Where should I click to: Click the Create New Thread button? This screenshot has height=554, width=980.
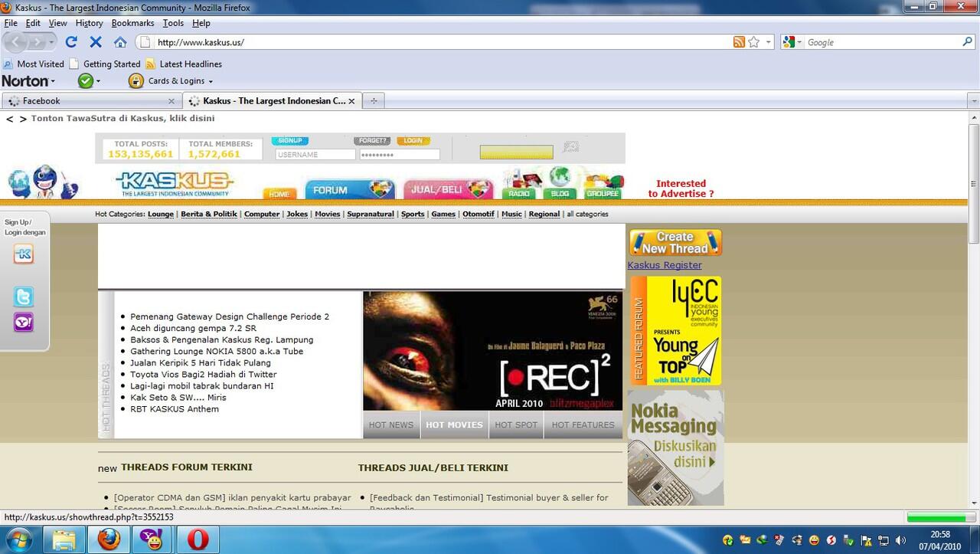coord(675,243)
